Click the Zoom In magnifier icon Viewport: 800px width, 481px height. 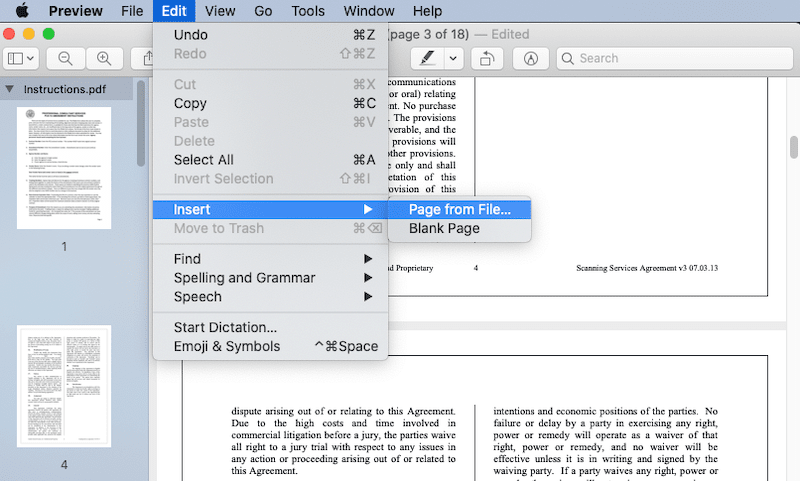(x=104, y=58)
